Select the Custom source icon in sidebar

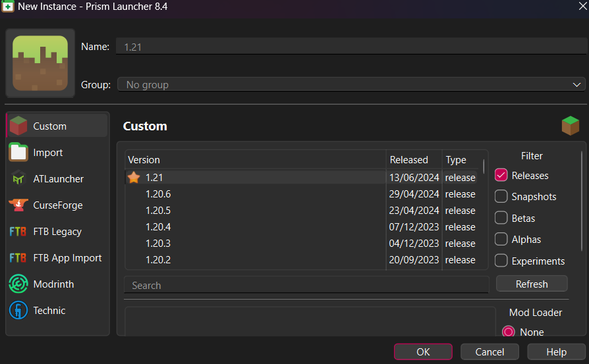click(18, 126)
